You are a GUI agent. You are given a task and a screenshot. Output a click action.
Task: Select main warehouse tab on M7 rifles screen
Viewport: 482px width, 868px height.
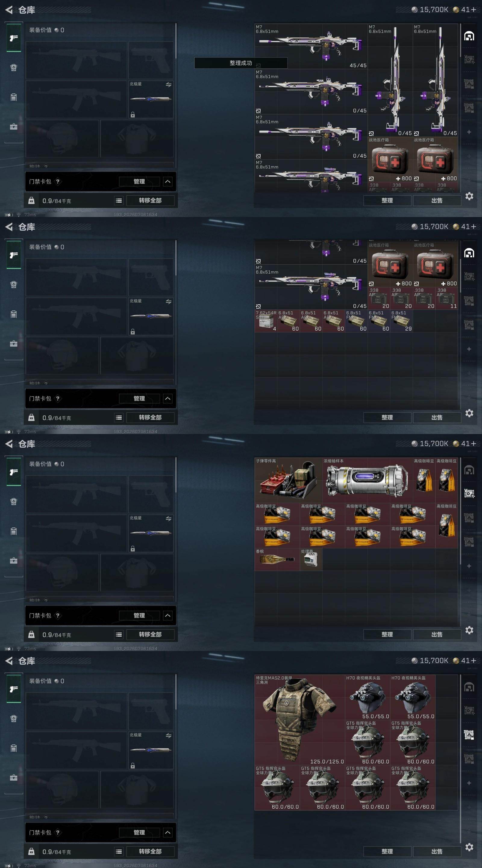469,36
